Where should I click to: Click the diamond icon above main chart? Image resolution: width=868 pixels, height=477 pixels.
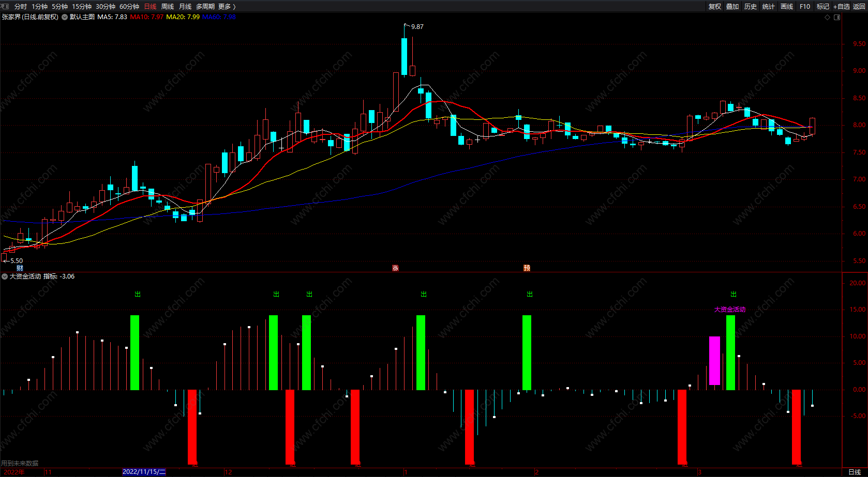(827, 18)
